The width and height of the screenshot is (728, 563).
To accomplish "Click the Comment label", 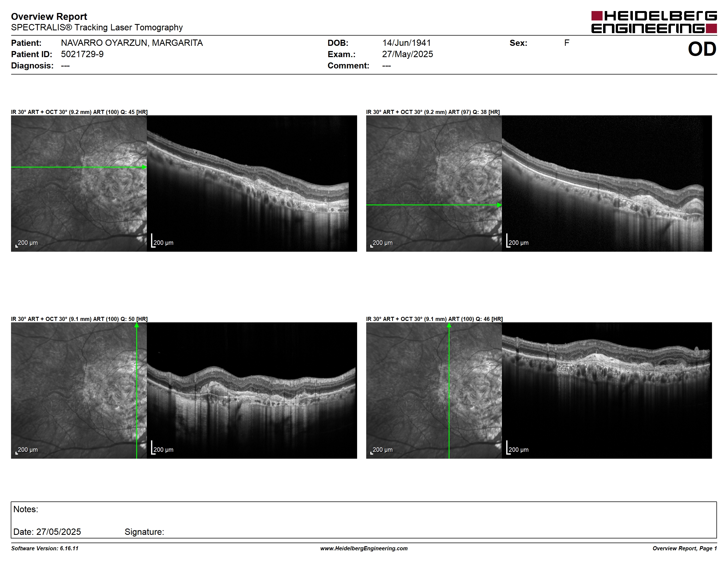I will [x=348, y=65].
